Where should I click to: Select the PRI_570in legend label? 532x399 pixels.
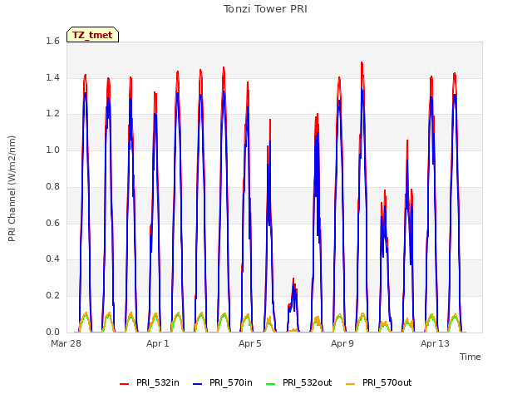point(231,382)
